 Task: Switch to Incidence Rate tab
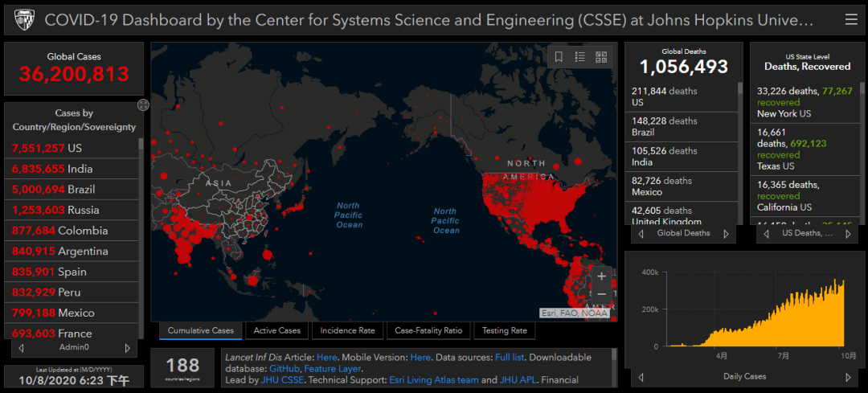point(348,330)
